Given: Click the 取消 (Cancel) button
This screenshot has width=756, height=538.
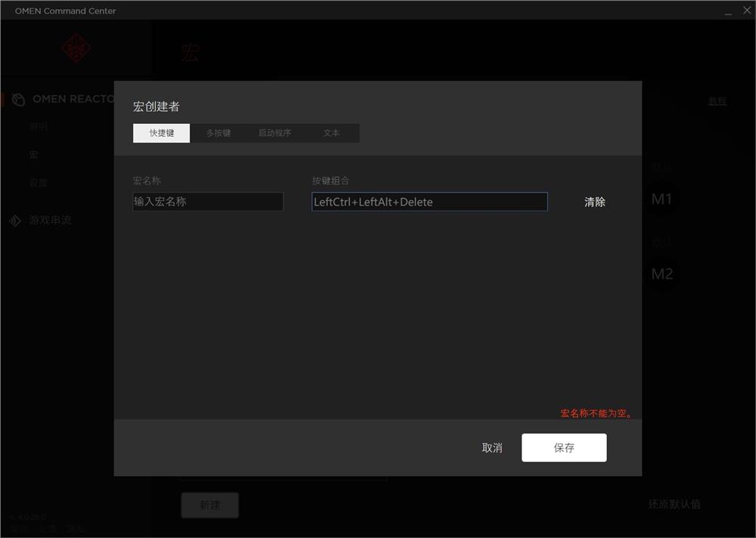Looking at the screenshot, I should 492,447.
